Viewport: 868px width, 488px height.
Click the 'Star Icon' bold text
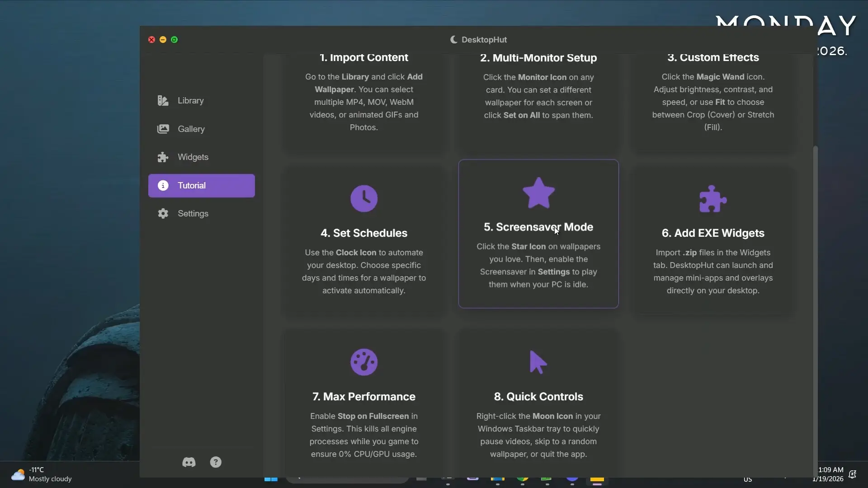528,247
